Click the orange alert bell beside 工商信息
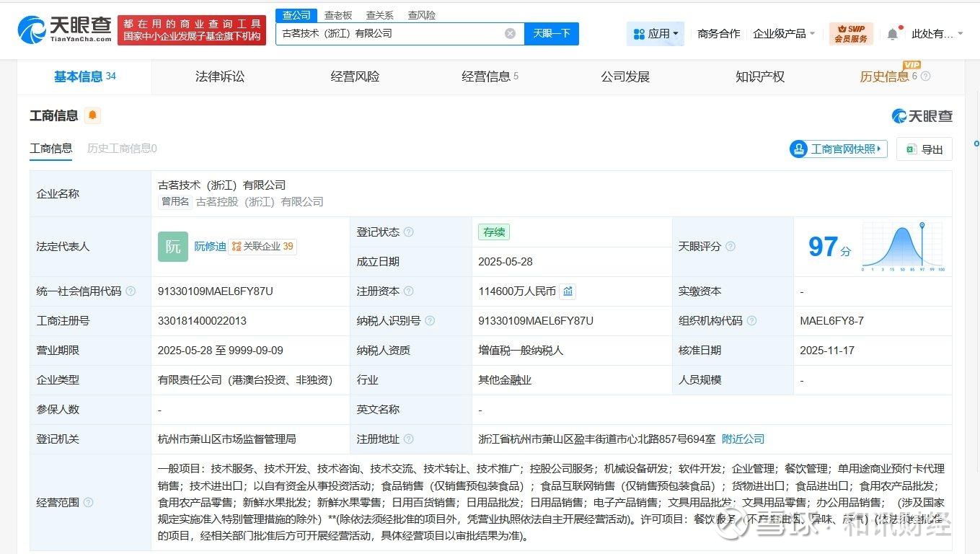 pyautogui.click(x=92, y=115)
